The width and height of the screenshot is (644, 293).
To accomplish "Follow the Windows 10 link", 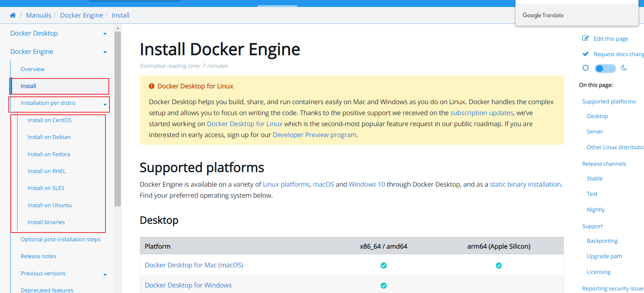I will click(367, 184).
